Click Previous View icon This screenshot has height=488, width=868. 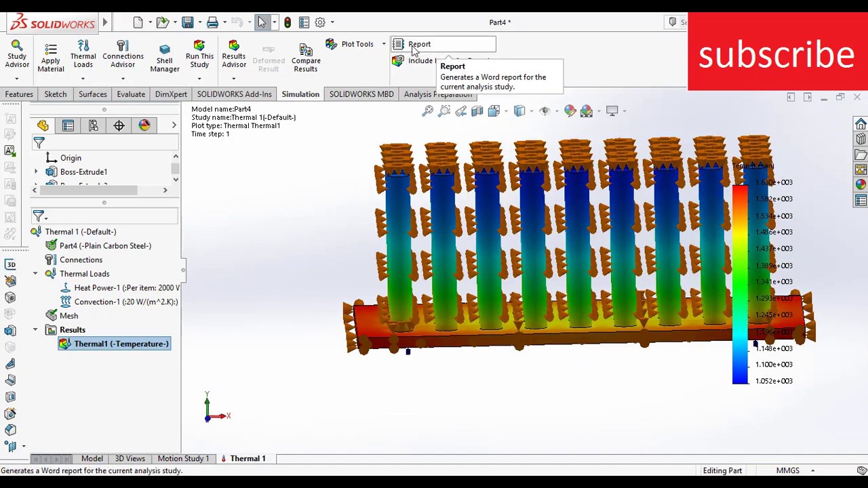coord(460,110)
